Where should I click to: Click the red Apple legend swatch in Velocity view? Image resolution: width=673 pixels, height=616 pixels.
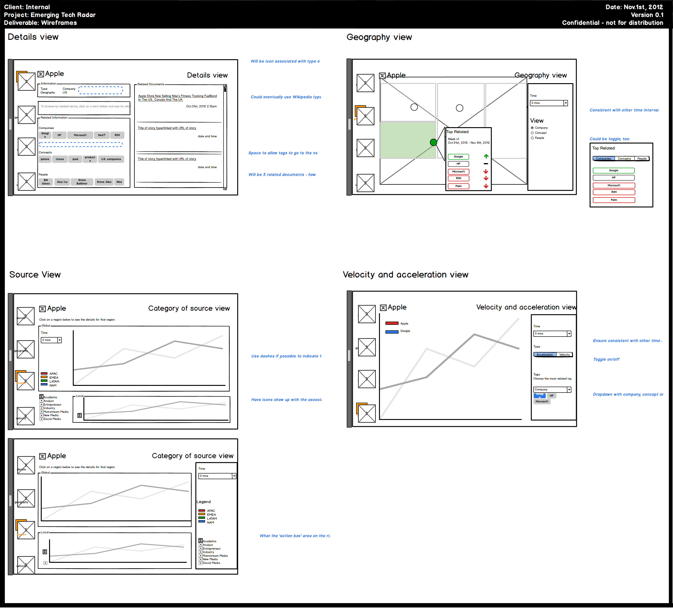[x=392, y=323]
